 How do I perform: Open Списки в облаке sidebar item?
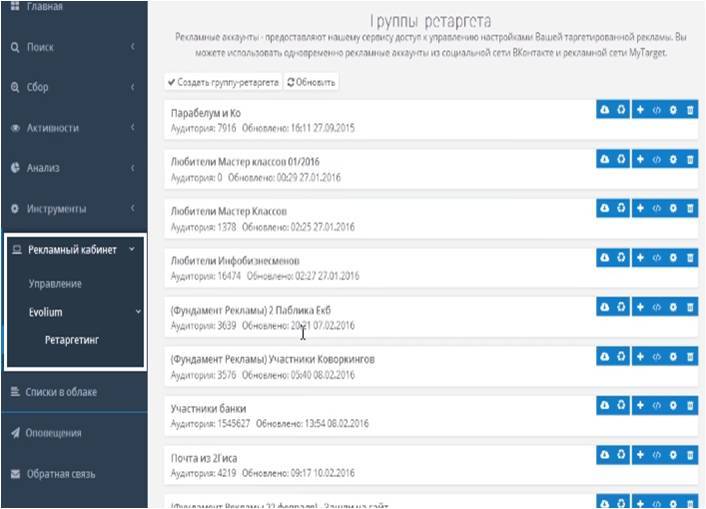60,392
